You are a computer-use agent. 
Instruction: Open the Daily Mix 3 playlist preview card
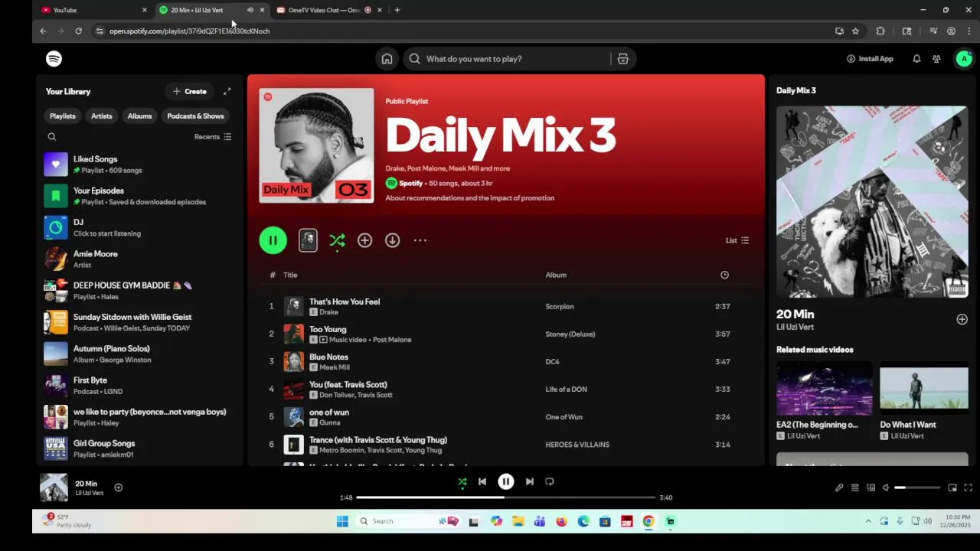308,240
